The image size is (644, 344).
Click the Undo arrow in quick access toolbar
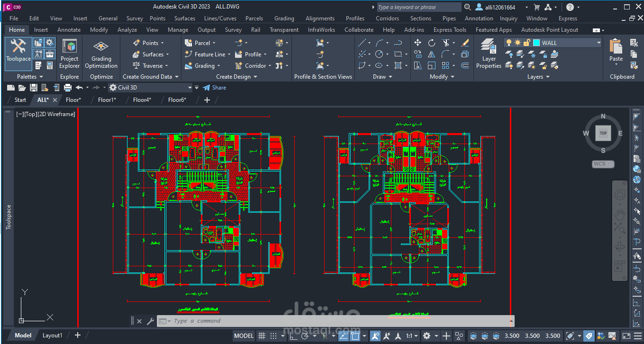(x=79, y=88)
